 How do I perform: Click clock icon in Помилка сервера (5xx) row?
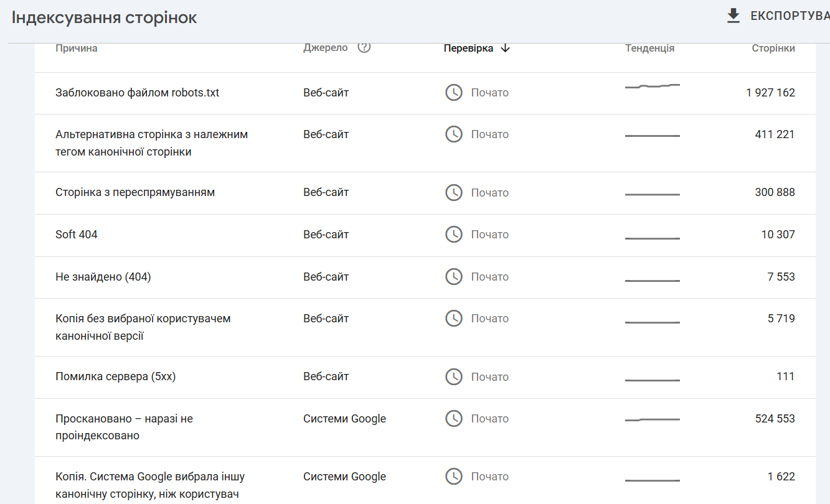pyautogui.click(x=454, y=377)
